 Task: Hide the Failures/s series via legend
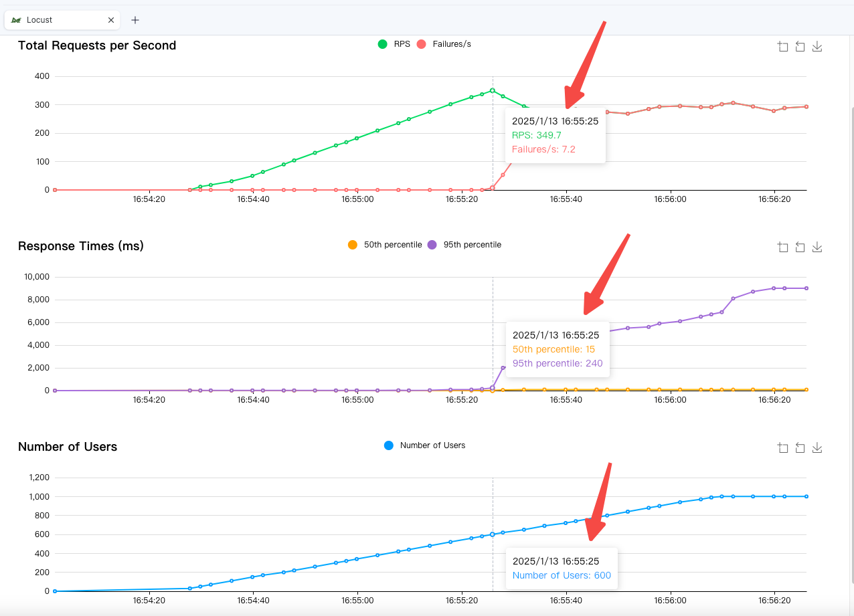[x=444, y=44]
